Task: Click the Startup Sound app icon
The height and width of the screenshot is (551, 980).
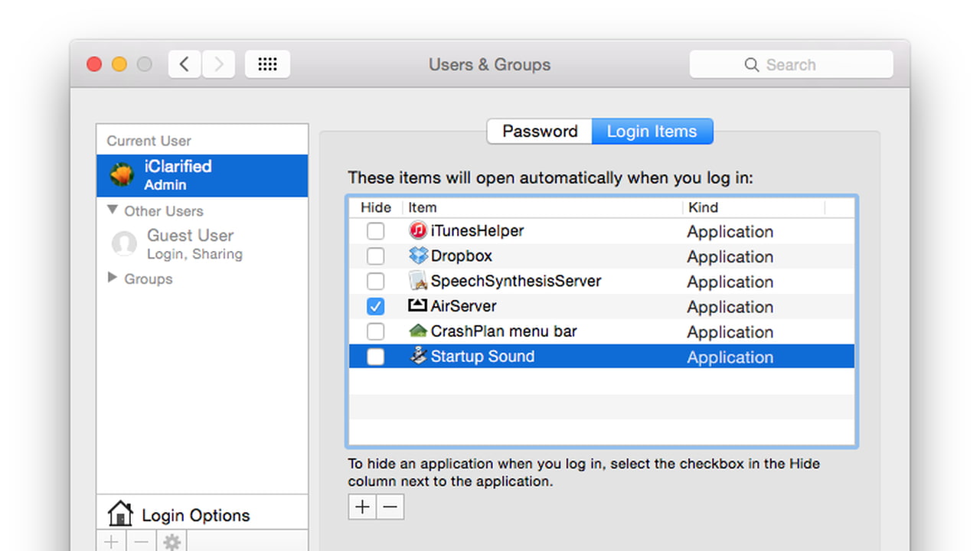Action: (418, 356)
